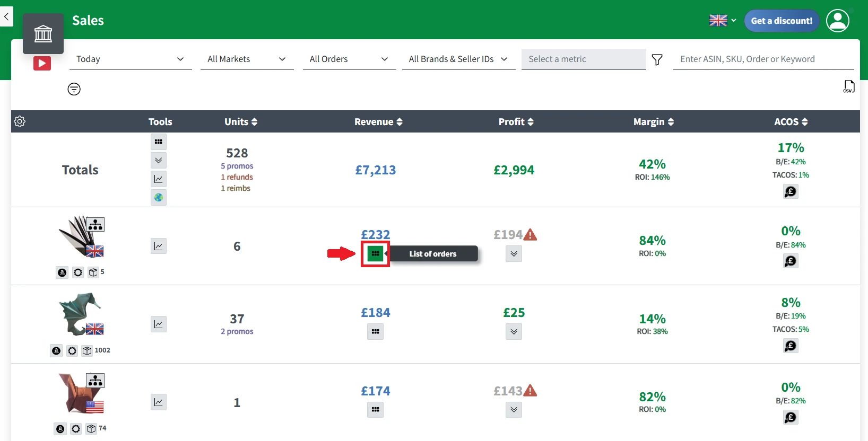Open list of orders under £232
868x441 pixels.
click(x=376, y=254)
